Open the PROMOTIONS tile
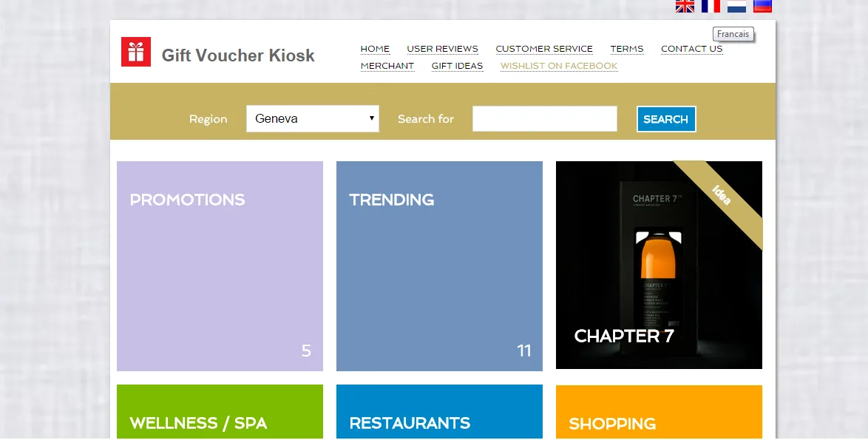868x440 pixels. point(220,266)
